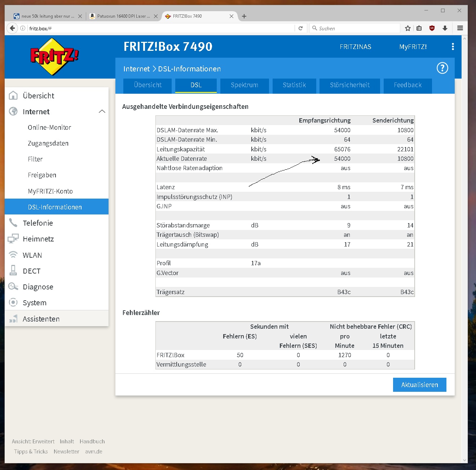This screenshot has height=470, width=476.
Task: Click the phone icon next to Telefonie
Action: (13, 223)
